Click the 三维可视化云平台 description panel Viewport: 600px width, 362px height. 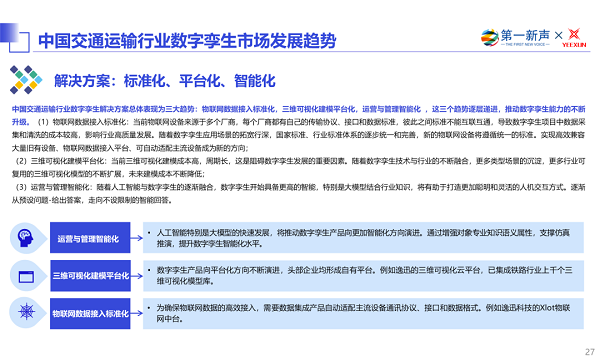point(363,276)
